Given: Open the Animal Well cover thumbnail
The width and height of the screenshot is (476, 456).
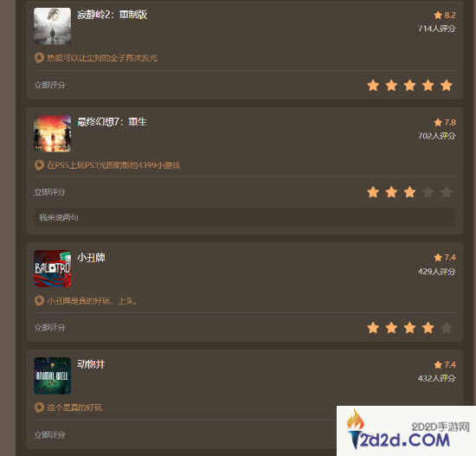Looking at the screenshot, I should pyautogui.click(x=52, y=376).
